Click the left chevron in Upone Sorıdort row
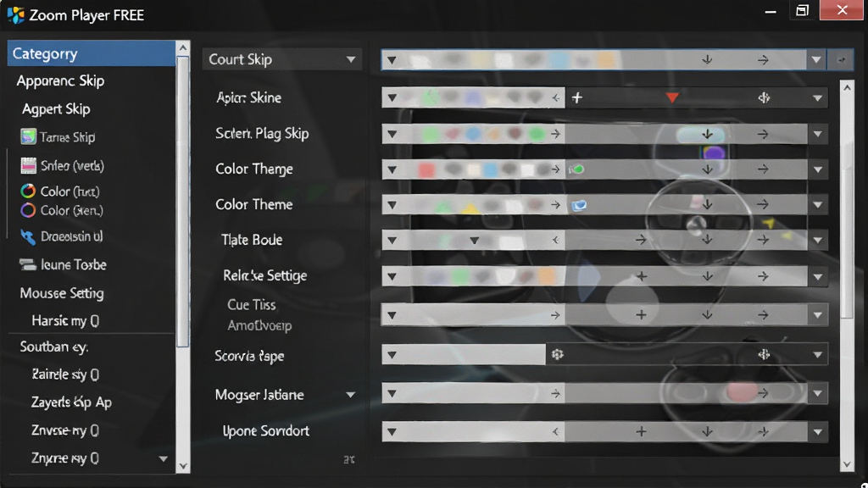The height and width of the screenshot is (488, 868). (555, 431)
